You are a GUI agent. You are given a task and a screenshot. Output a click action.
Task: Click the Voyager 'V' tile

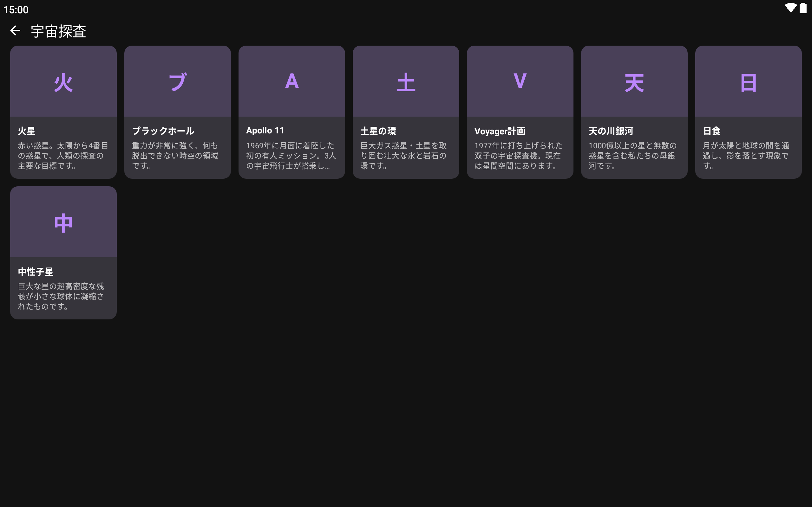point(520,81)
